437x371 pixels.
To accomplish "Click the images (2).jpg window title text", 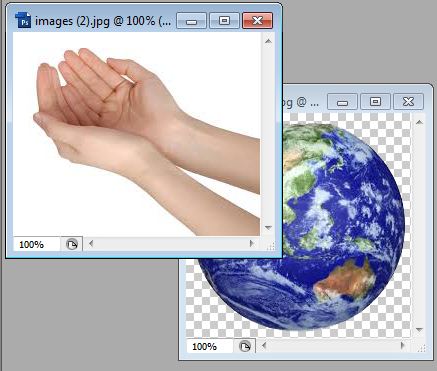I will [103, 21].
